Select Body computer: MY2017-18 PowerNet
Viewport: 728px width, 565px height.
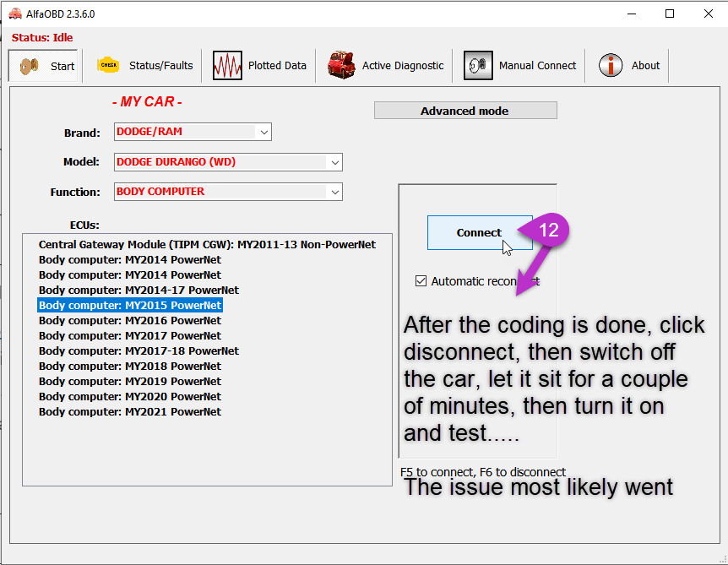(x=139, y=351)
